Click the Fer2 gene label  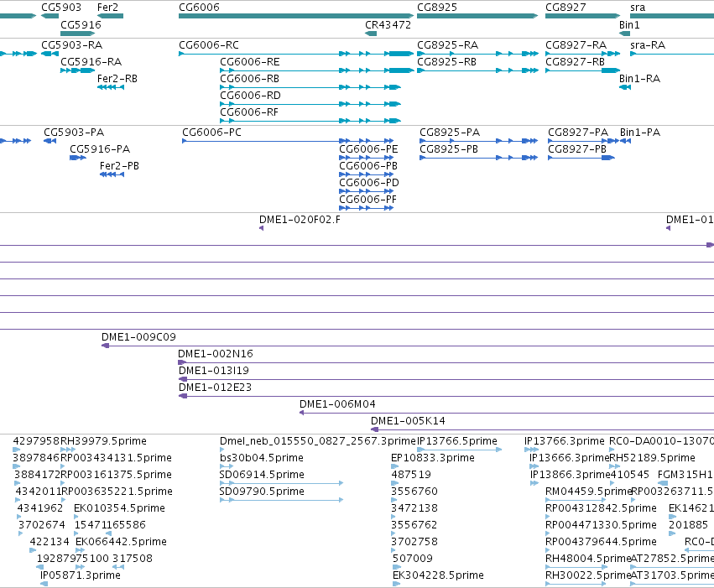107,8
